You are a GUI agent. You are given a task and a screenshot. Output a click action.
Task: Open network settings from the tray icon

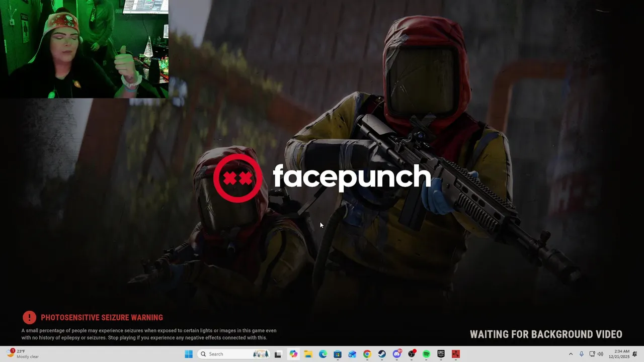tap(592, 354)
